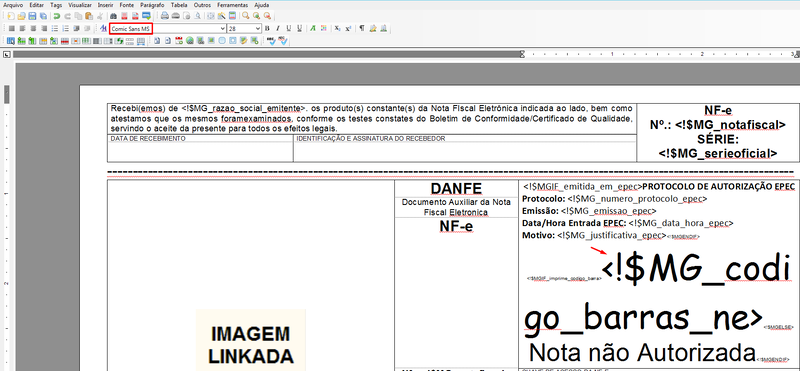Click the paste clipboard icon

89,16
